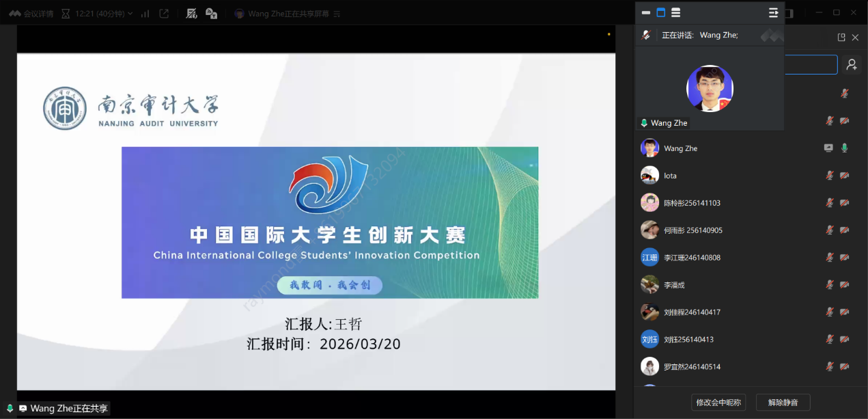The width and height of the screenshot is (868, 419).
Task: Open the 会议详情 meeting details
Action: (31, 13)
